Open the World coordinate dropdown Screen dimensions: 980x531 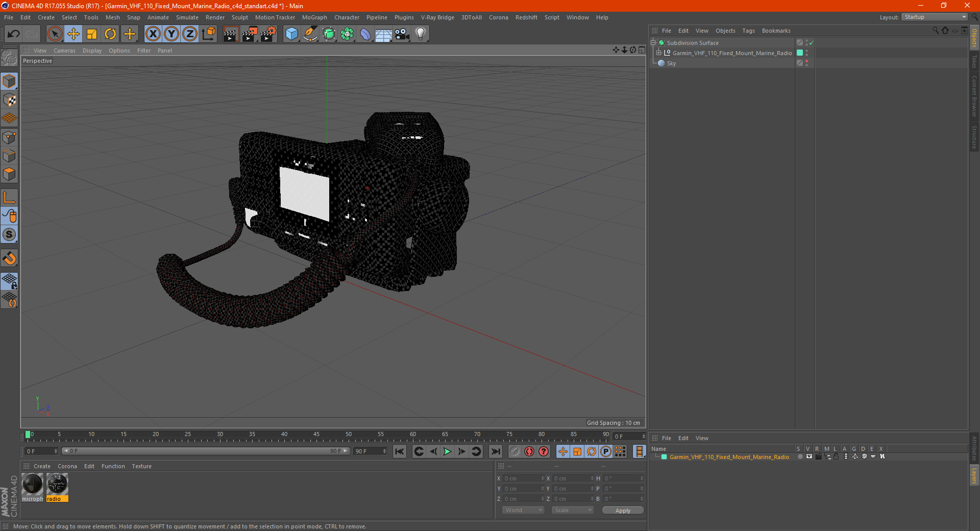pyautogui.click(x=523, y=510)
